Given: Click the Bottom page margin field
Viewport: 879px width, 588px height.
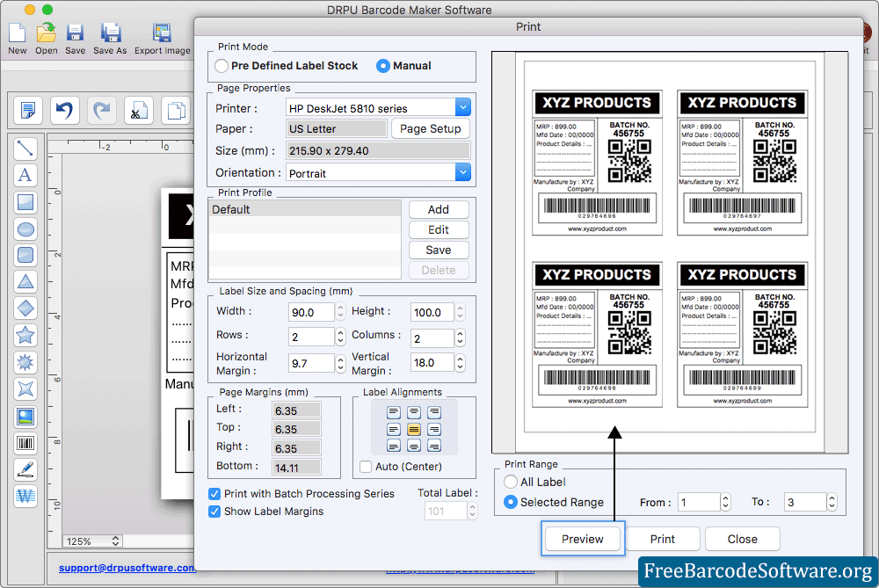Looking at the screenshot, I should (x=296, y=468).
